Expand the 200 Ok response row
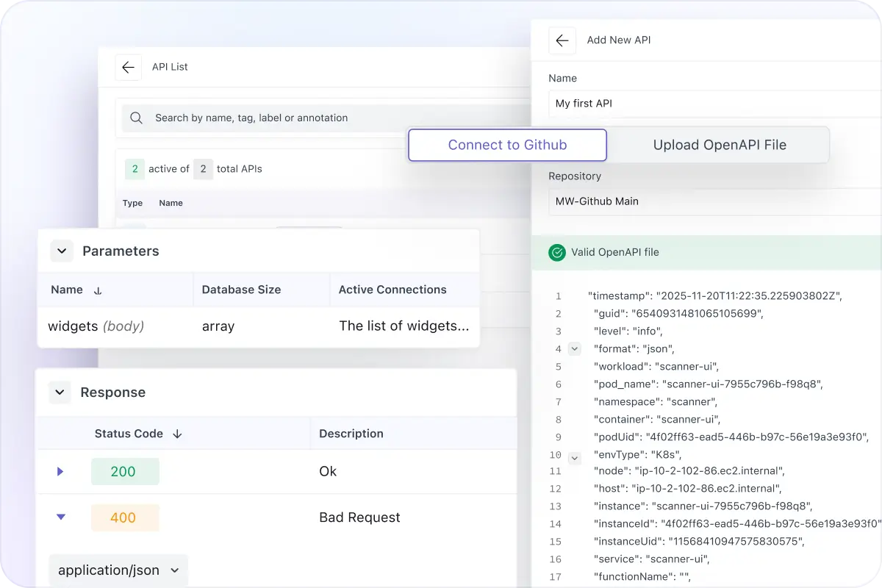The width and height of the screenshot is (882, 588). pos(60,471)
